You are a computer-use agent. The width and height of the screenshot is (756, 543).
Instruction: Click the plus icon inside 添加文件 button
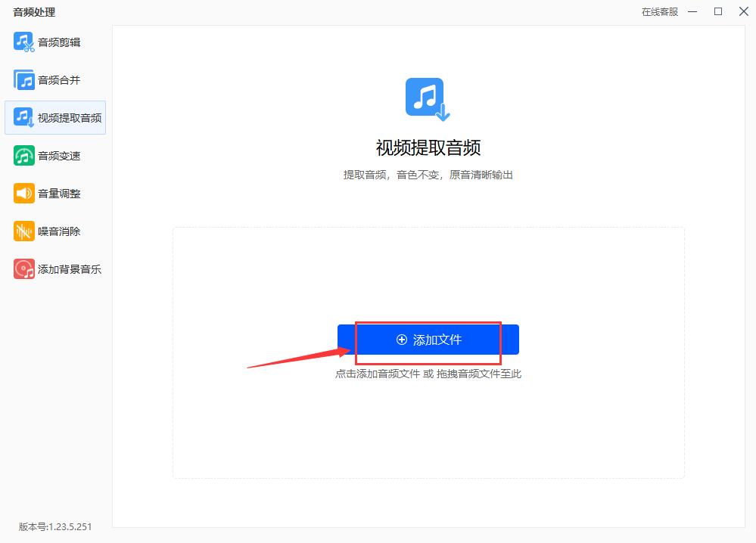[x=402, y=339]
